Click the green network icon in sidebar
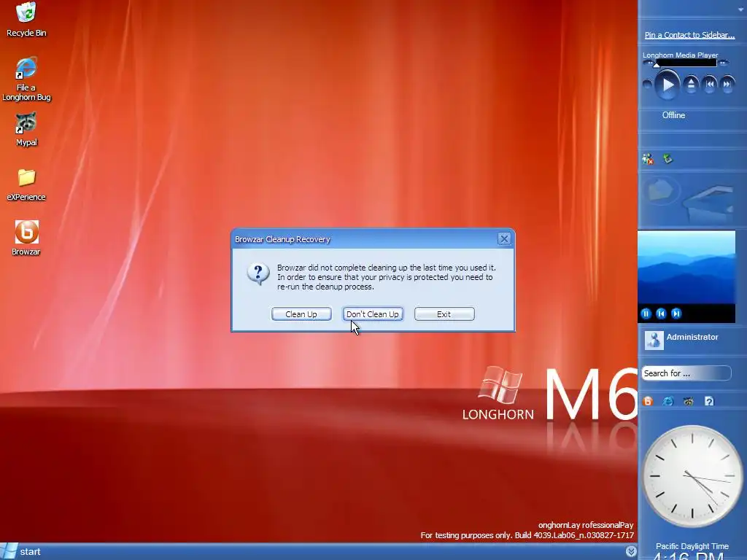This screenshot has height=560, width=747. (668, 158)
